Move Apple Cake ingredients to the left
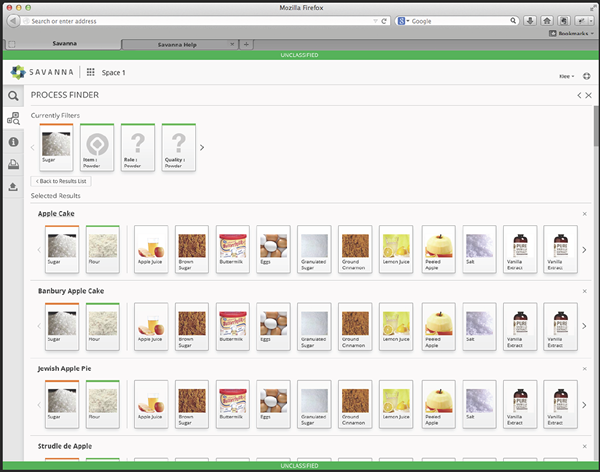The image size is (600, 472). click(39, 250)
